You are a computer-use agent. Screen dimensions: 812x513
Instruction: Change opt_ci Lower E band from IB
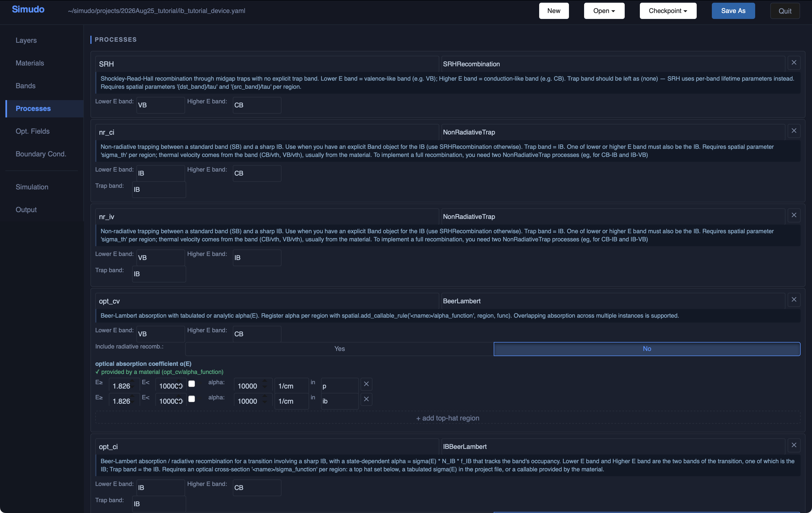160,488
